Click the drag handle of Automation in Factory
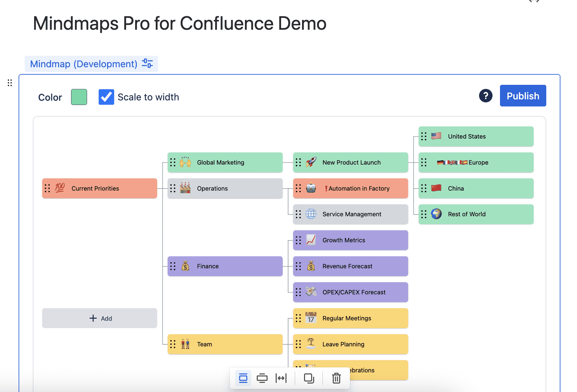This screenshot has height=392, width=577. [298, 189]
